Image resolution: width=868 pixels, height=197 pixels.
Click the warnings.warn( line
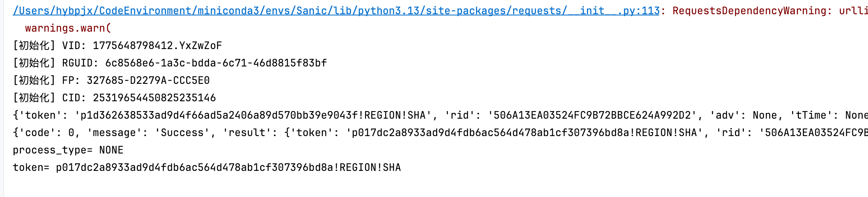pyautogui.click(x=68, y=28)
